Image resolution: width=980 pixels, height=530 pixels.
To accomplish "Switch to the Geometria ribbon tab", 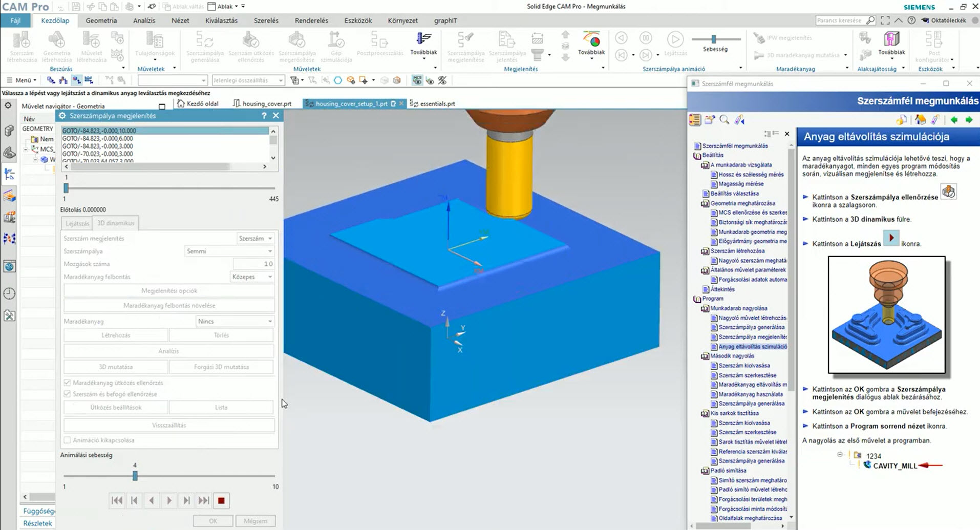I will [x=101, y=20].
